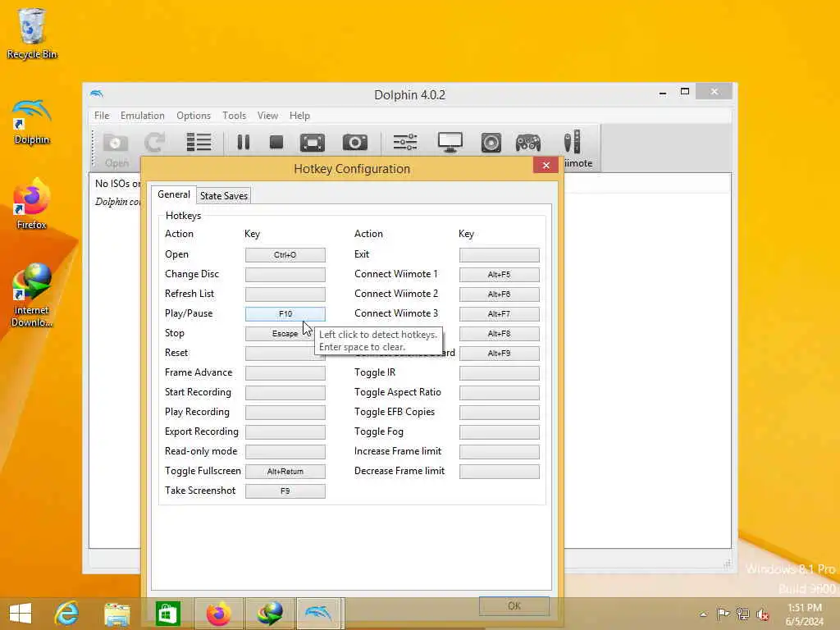Click Toggle Fullscreen Alt+Return hotkey button
The height and width of the screenshot is (630, 840).
[x=285, y=472]
